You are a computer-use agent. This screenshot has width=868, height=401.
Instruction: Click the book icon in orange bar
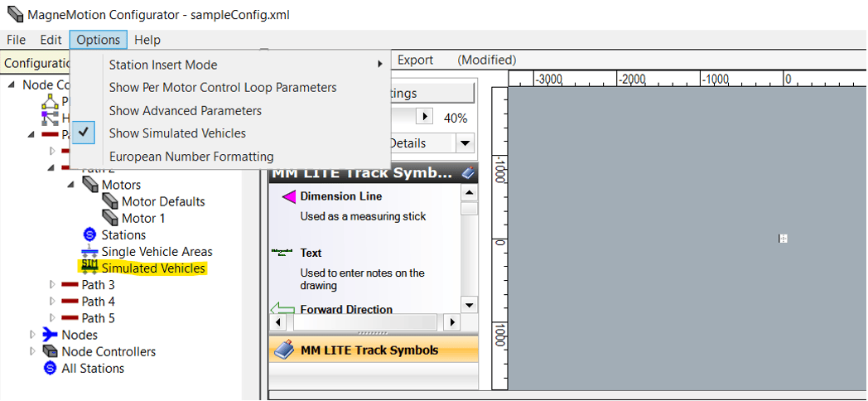(285, 350)
